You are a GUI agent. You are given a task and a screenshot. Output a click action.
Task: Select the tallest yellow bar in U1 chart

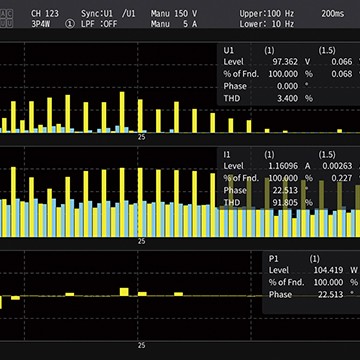122,112
